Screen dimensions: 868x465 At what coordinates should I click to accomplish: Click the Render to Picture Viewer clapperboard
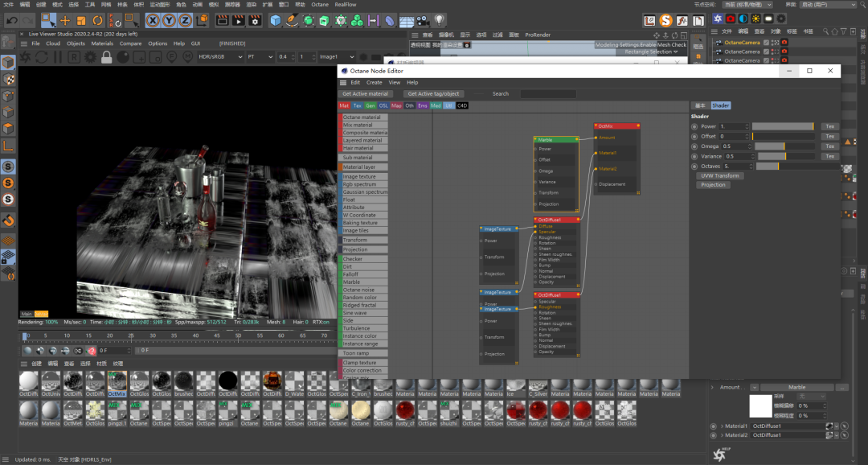click(x=239, y=20)
